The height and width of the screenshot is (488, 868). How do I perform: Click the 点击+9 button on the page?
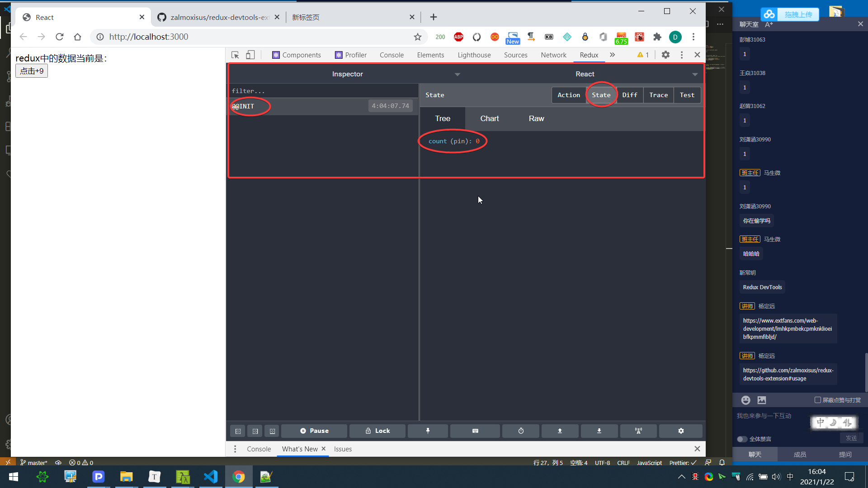32,71
